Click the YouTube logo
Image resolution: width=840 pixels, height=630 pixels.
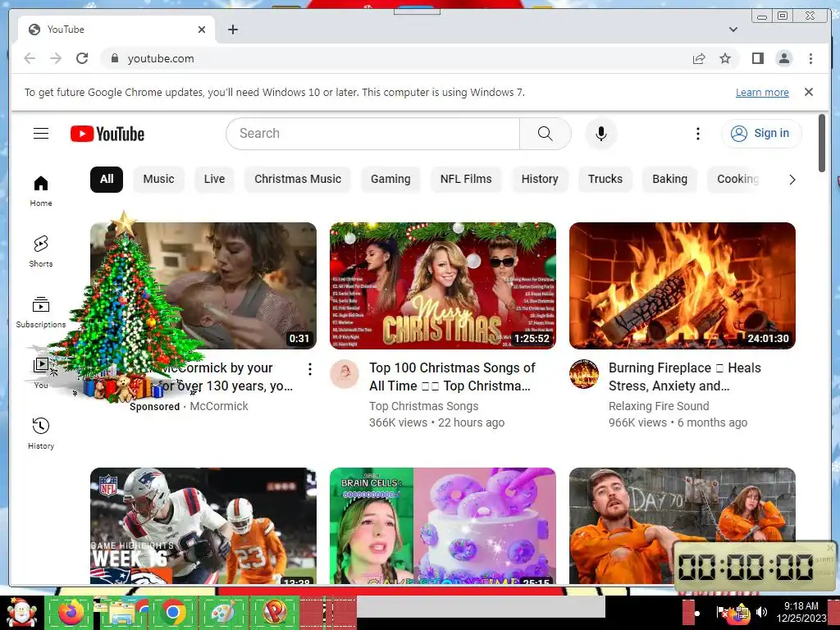click(107, 134)
